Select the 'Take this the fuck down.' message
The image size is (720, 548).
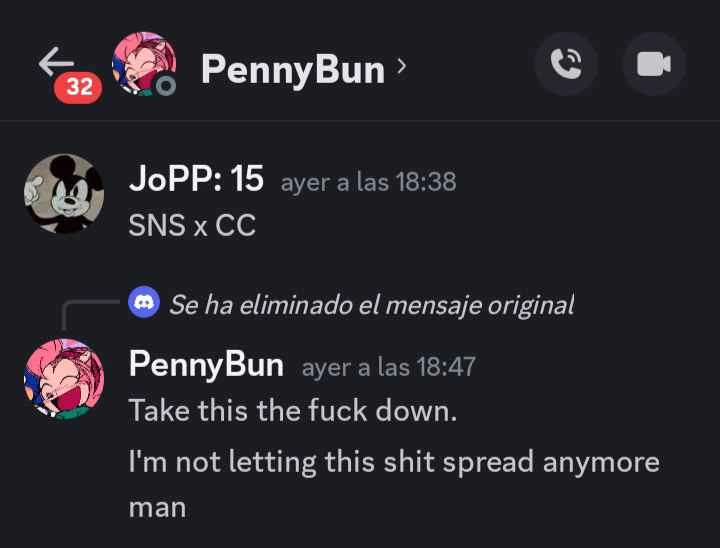click(x=293, y=410)
